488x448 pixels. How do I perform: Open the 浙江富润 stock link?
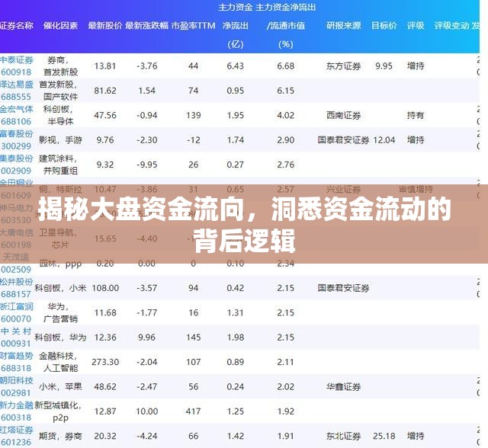[16, 306]
